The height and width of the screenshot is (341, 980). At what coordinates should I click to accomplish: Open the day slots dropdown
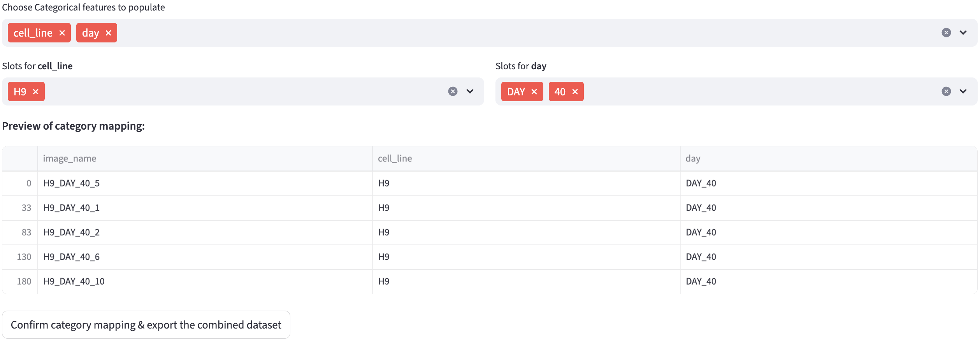pos(963,91)
